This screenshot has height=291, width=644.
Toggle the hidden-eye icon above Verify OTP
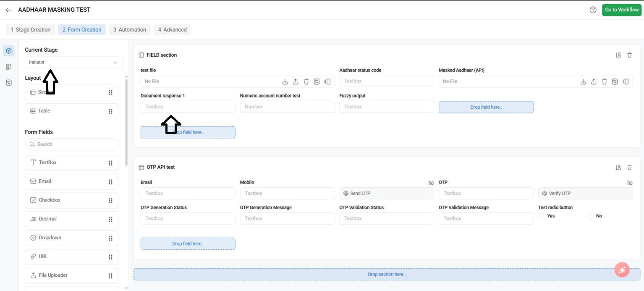(629, 183)
